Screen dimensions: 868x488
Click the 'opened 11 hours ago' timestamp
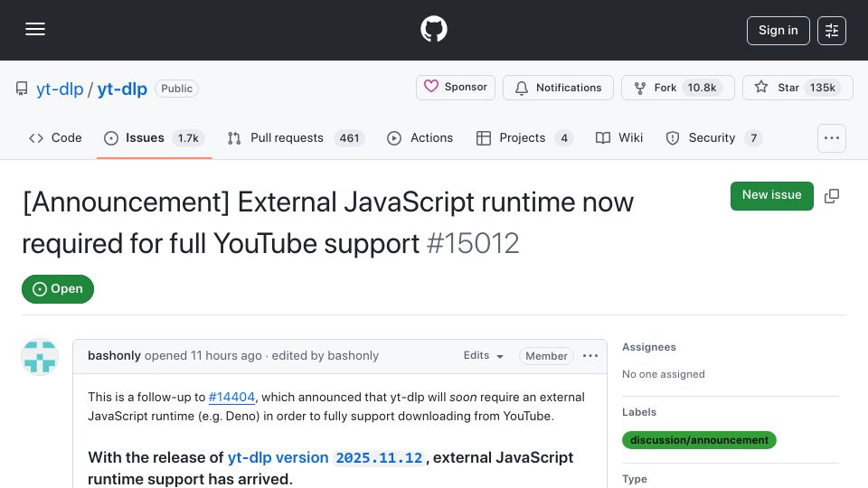coord(203,356)
